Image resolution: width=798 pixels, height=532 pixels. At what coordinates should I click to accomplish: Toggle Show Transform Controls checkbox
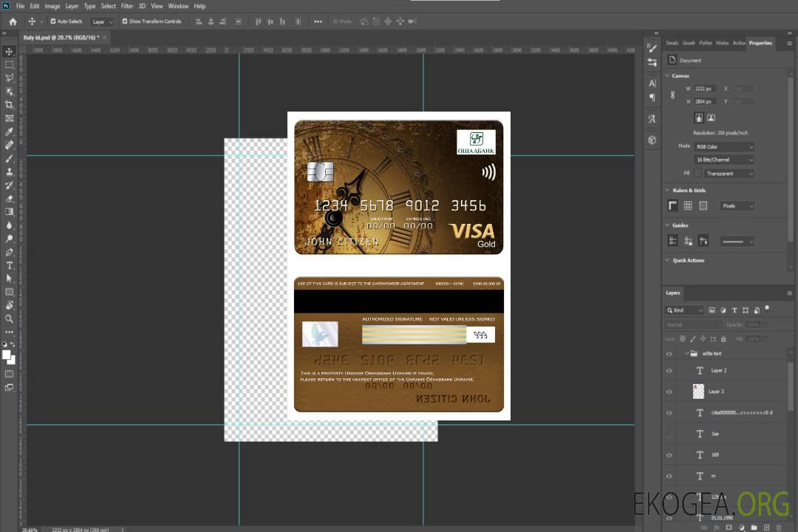[x=125, y=21]
